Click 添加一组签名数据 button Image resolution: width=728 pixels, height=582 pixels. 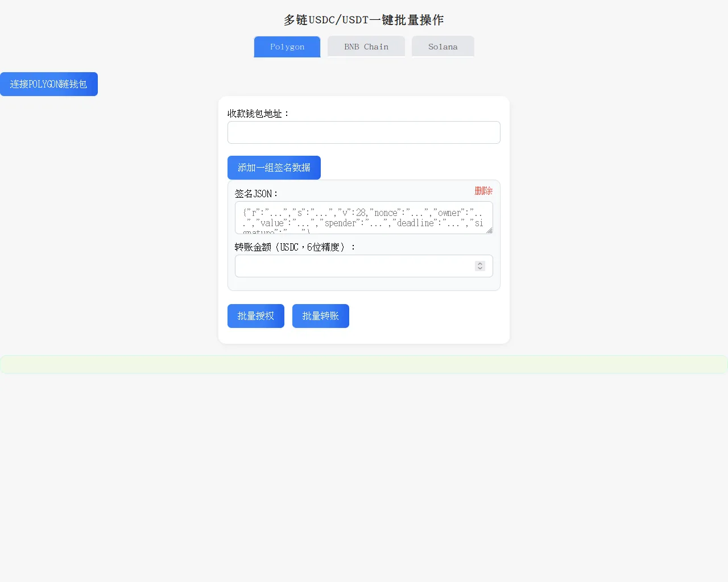274,168
